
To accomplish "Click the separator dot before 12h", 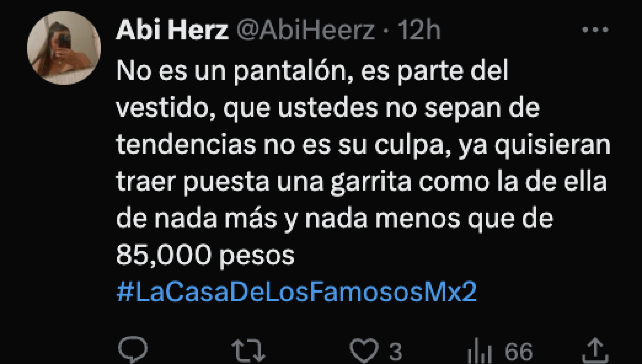I will click(x=386, y=31).
